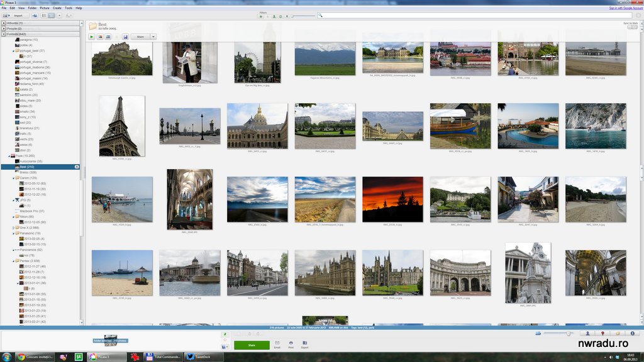Image resolution: width=644 pixels, height=362 pixels.
Task: Open the View menu
Action: [21, 8]
